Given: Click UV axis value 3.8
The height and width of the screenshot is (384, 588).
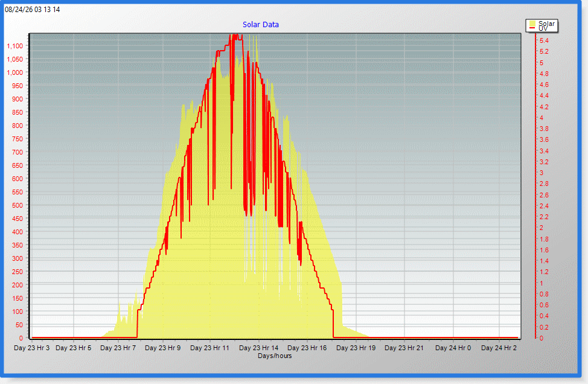Looking at the screenshot, I should coord(544,129).
